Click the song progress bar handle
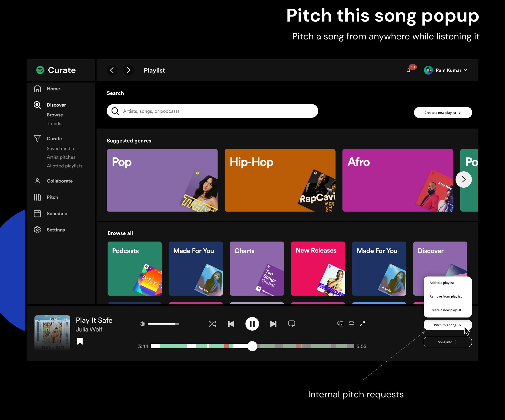The image size is (505, 420). [x=252, y=346]
